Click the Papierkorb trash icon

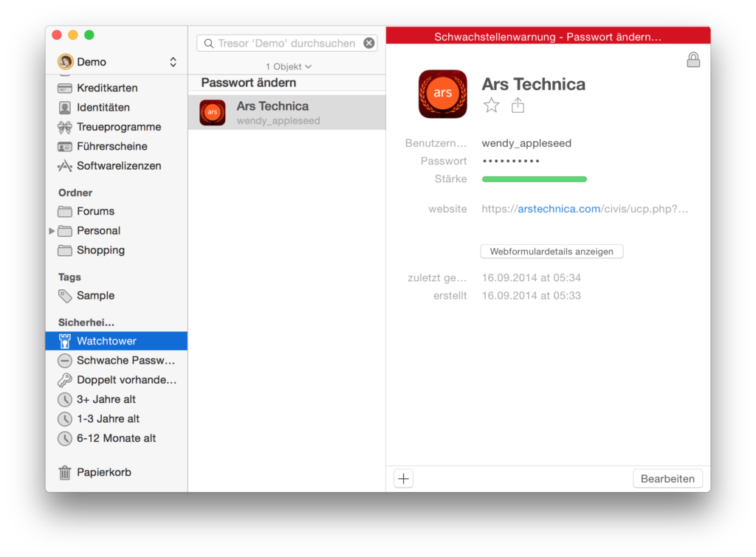pos(65,473)
